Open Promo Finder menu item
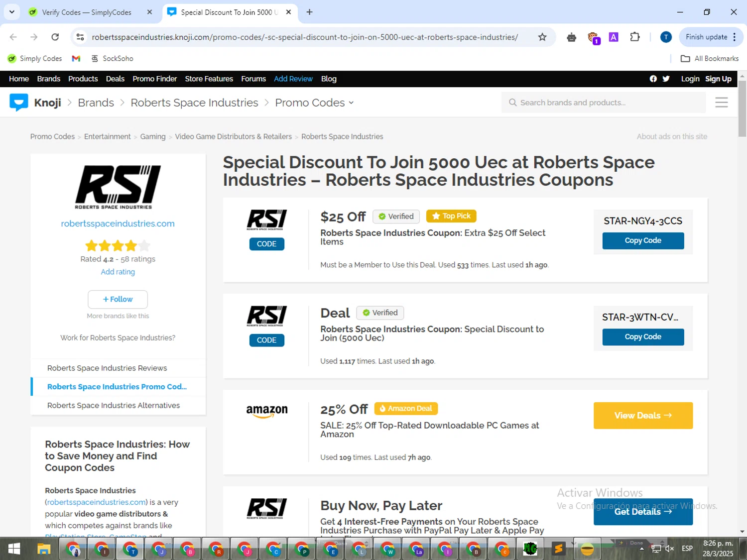Screen dimensions: 747x560 (154, 79)
